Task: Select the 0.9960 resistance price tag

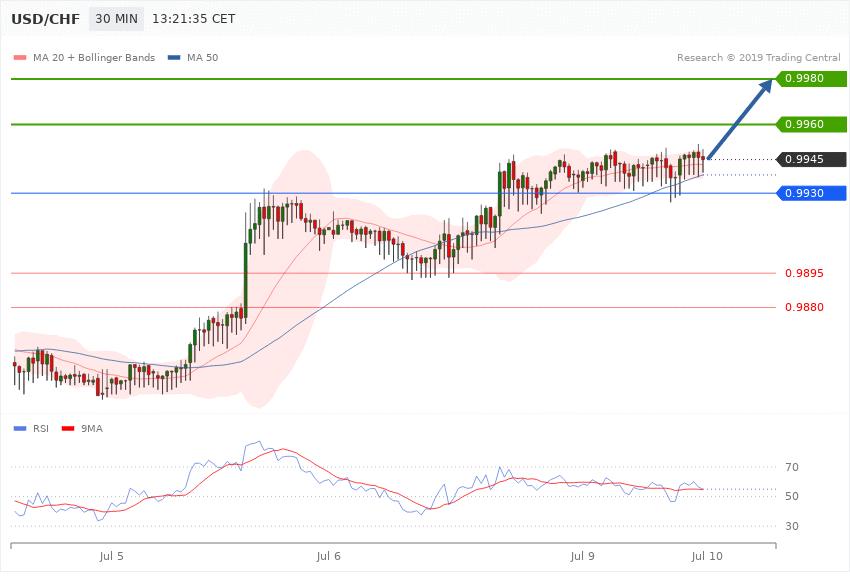Action: click(x=812, y=124)
